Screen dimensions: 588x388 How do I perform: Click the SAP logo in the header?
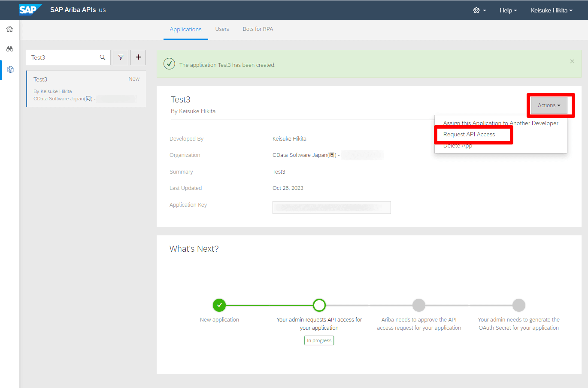point(30,9)
